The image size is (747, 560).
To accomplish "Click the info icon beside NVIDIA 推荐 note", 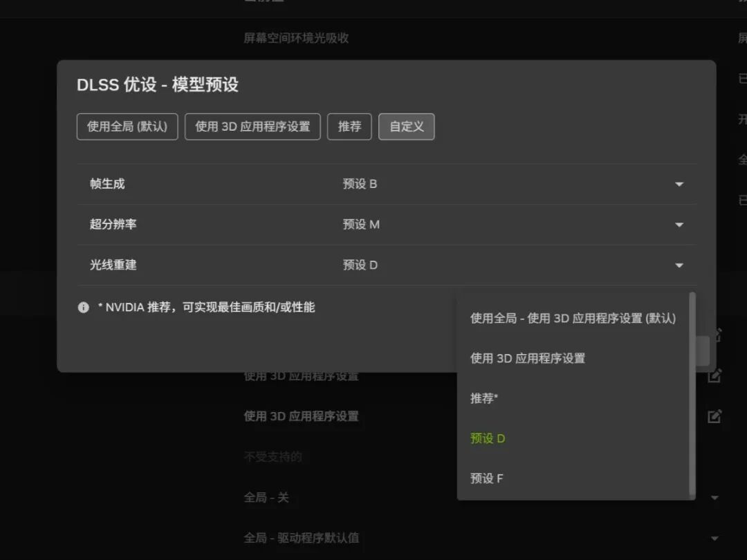I will point(84,308).
